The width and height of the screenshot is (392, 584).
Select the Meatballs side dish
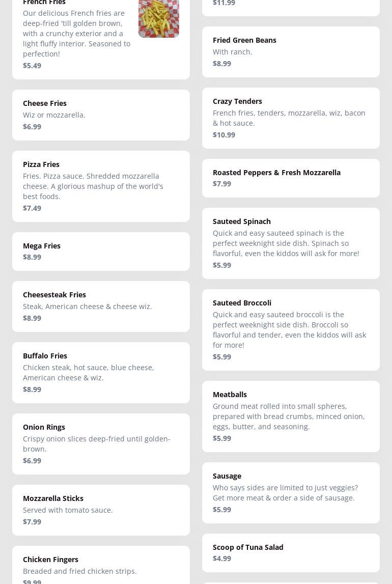(x=291, y=416)
